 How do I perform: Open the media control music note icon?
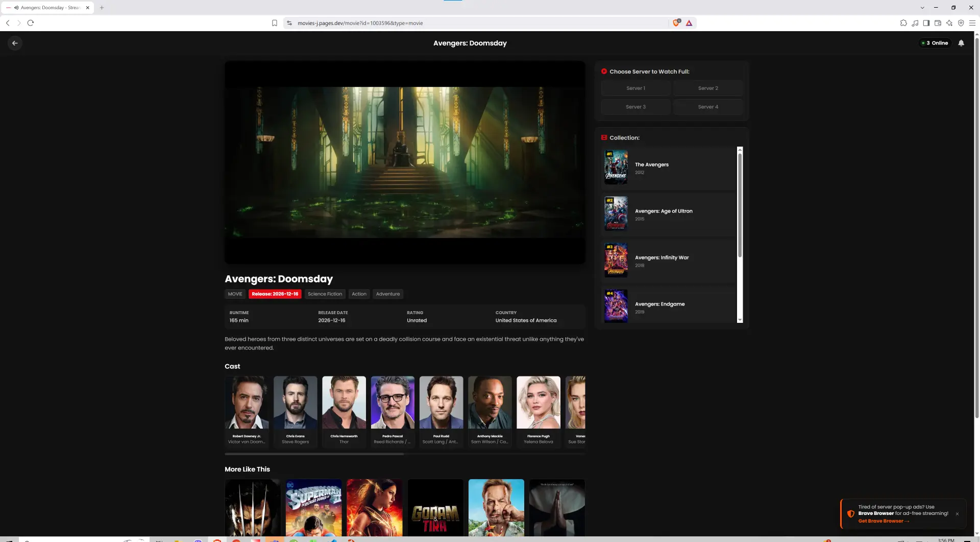pos(915,23)
